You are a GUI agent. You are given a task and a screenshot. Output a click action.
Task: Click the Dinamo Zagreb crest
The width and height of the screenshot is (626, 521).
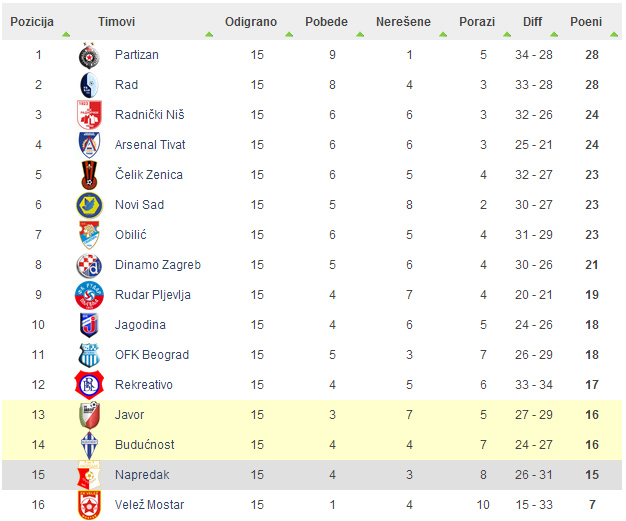(x=89, y=265)
